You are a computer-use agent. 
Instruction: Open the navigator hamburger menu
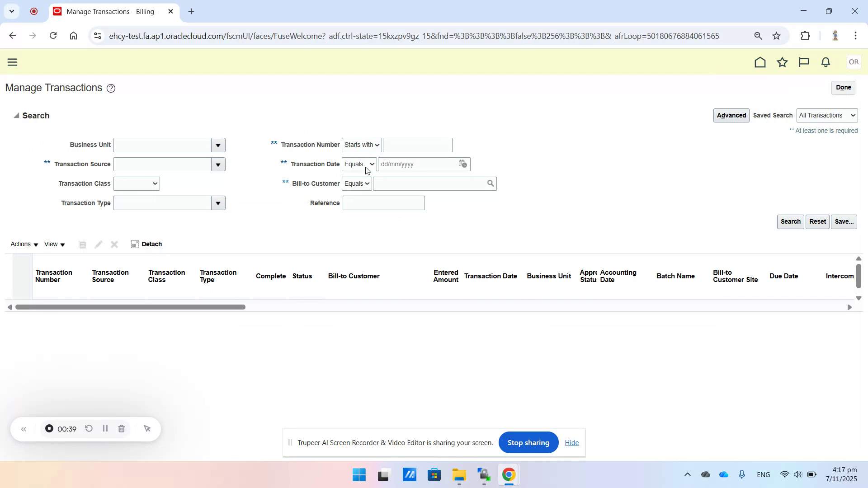(12, 62)
